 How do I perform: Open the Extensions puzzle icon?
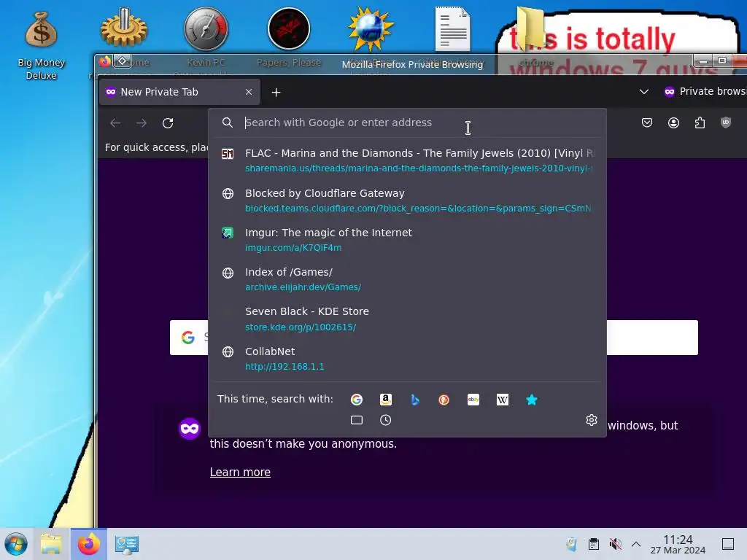coord(700,122)
